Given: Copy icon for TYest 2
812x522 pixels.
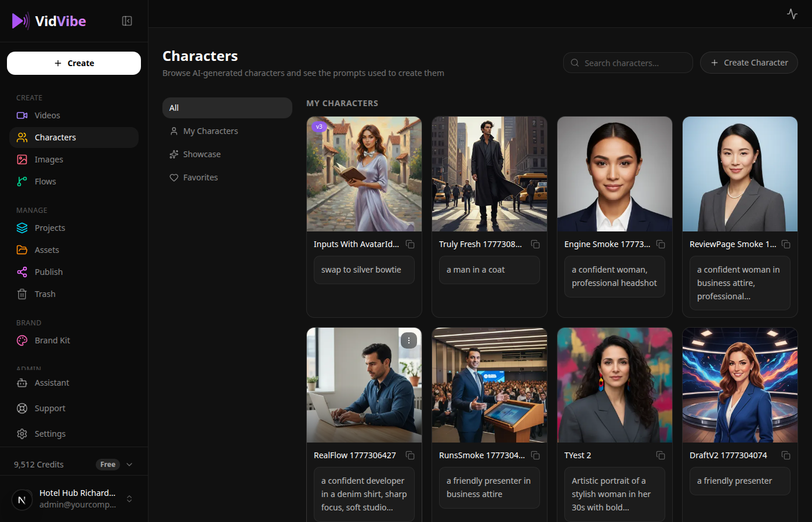Looking at the screenshot, I should point(661,455).
